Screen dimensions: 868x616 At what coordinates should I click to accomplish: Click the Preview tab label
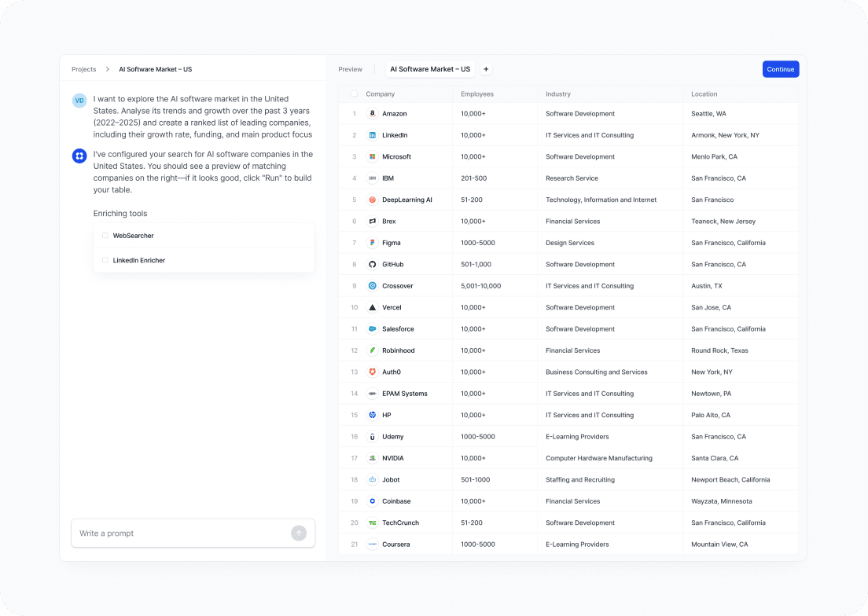click(x=351, y=69)
